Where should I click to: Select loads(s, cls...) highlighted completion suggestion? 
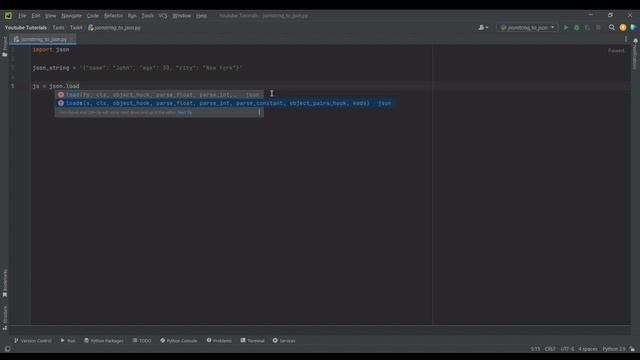[x=225, y=103]
